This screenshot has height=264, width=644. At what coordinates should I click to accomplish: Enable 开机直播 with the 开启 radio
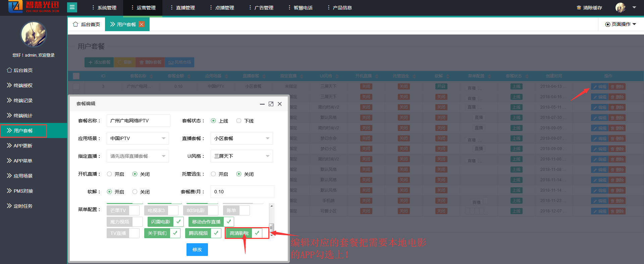[109, 174]
